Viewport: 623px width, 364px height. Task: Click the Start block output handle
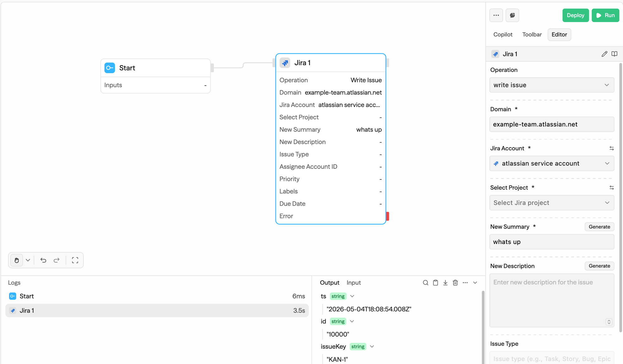coord(212,68)
